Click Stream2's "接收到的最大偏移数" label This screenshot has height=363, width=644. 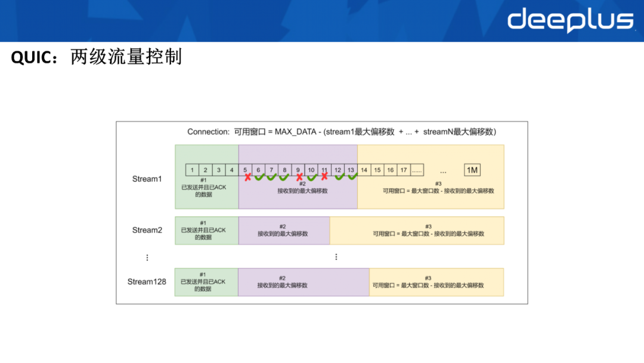(283, 233)
